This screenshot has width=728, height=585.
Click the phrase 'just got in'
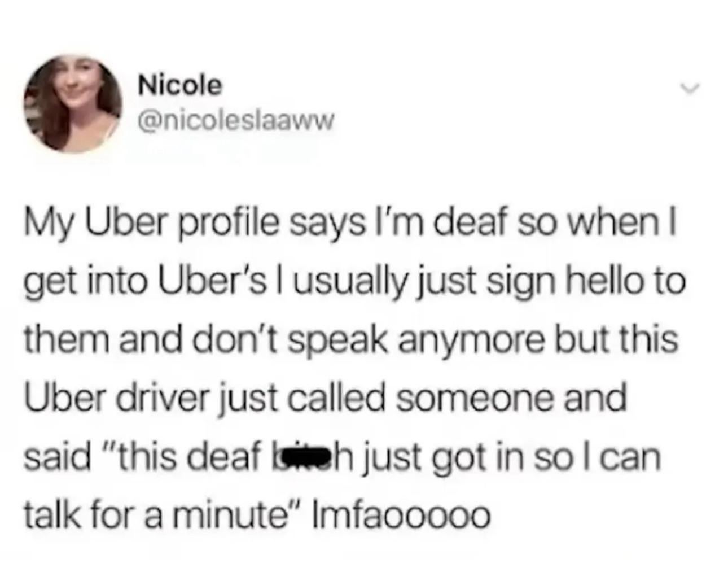click(x=434, y=457)
